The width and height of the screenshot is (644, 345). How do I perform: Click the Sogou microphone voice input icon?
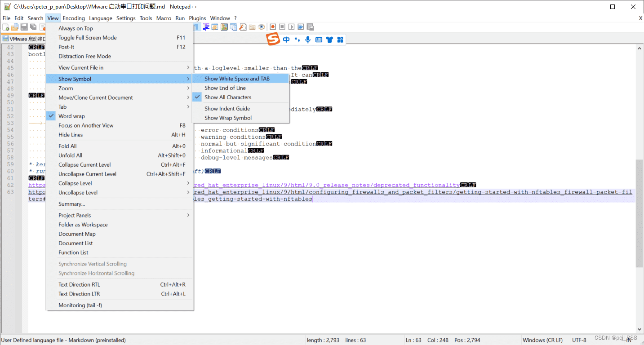(x=308, y=40)
